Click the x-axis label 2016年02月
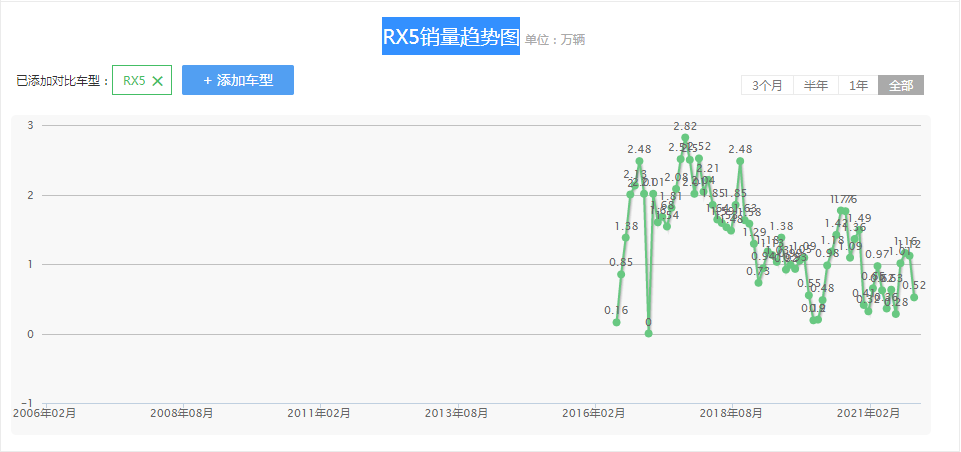 (x=594, y=413)
